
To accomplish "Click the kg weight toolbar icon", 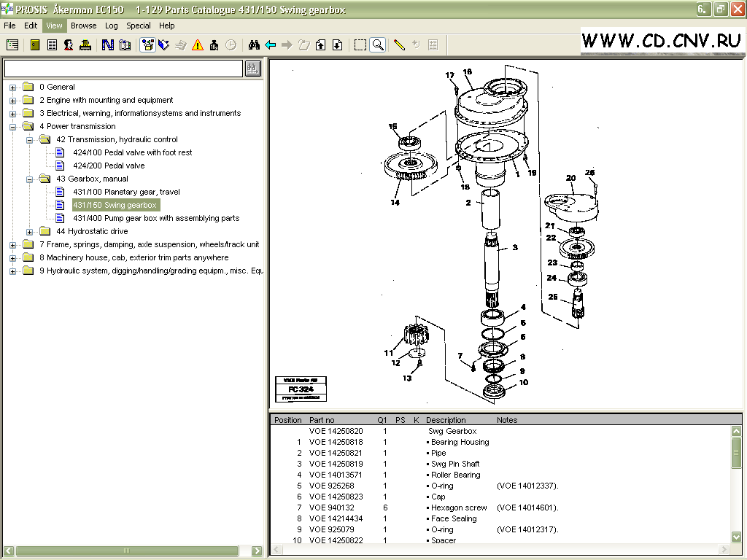I will click(x=214, y=45).
